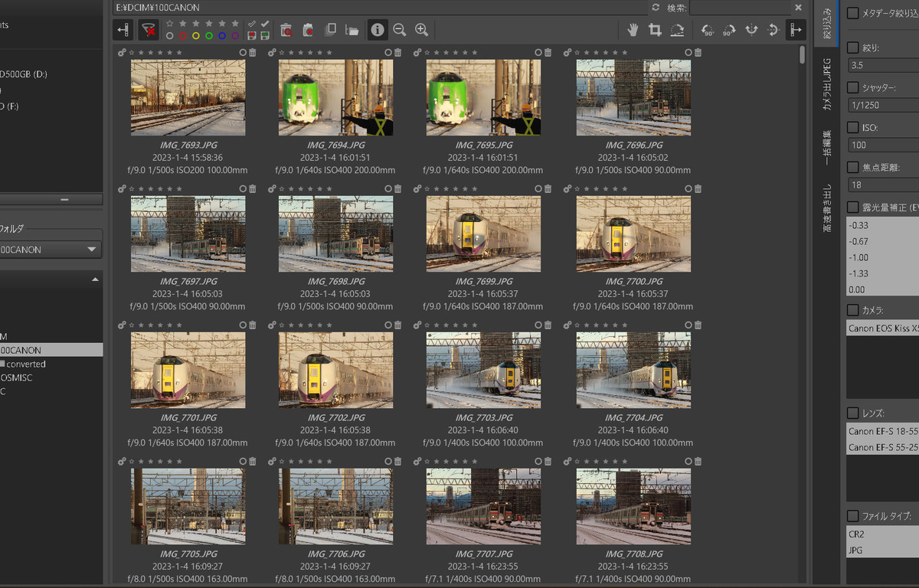
Task: Filter by the red color label circle
Action: [x=182, y=35]
